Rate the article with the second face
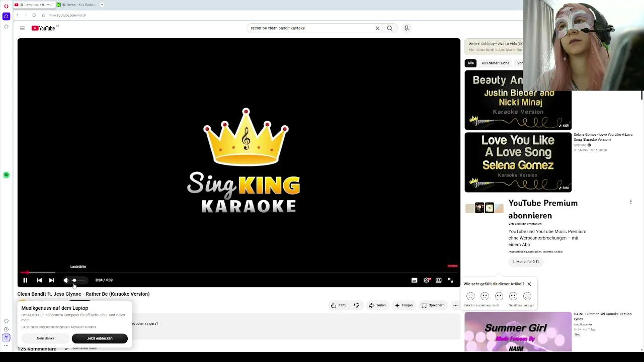 (485, 296)
